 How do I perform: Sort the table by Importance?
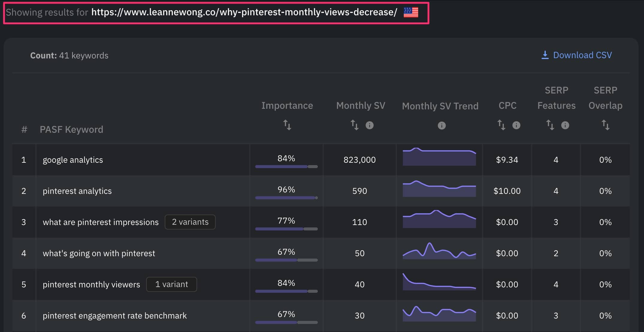[x=287, y=125]
